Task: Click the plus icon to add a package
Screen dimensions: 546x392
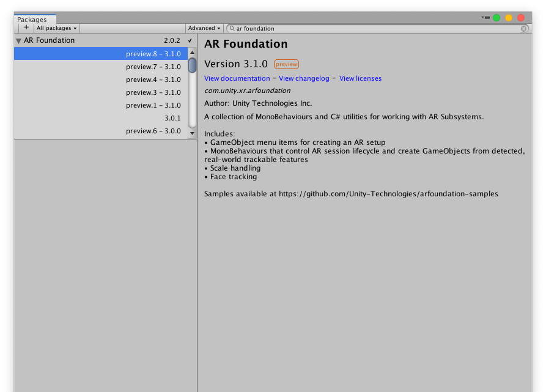Action: (x=26, y=28)
